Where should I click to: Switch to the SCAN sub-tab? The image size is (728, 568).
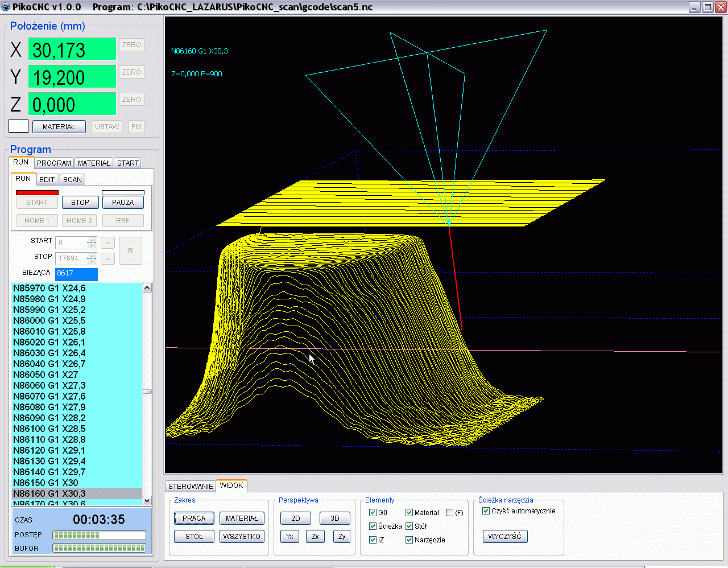pos(72,179)
